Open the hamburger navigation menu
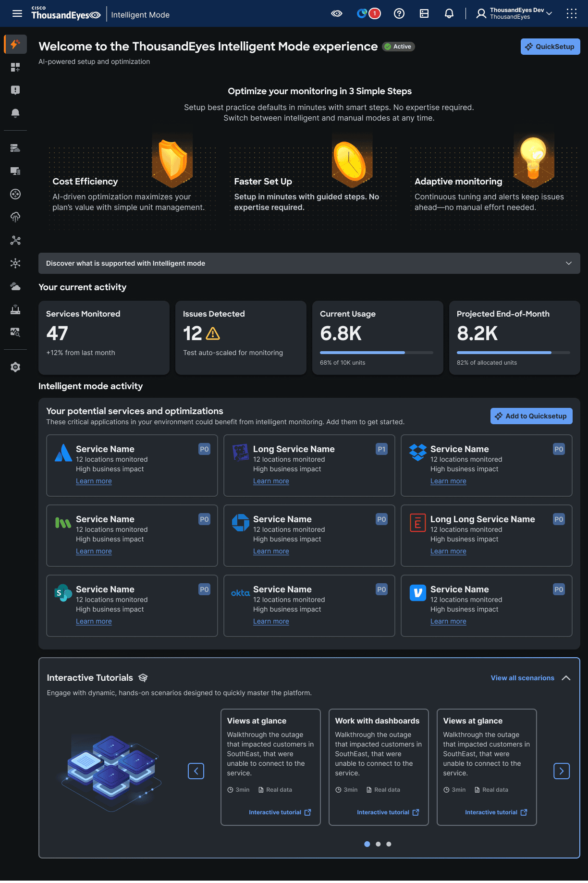This screenshot has height=883, width=588. coord(17,13)
